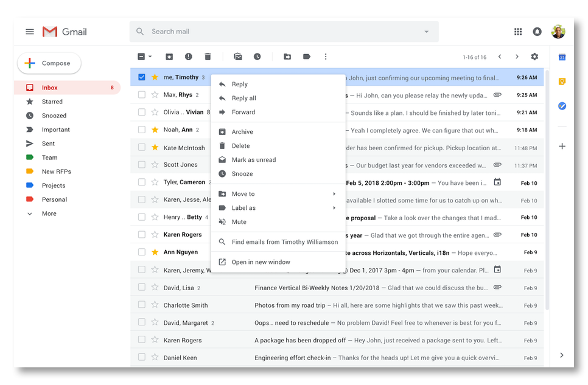The height and width of the screenshot is (385, 588).
Task: Click the Compose button
Action: pyautogui.click(x=49, y=63)
